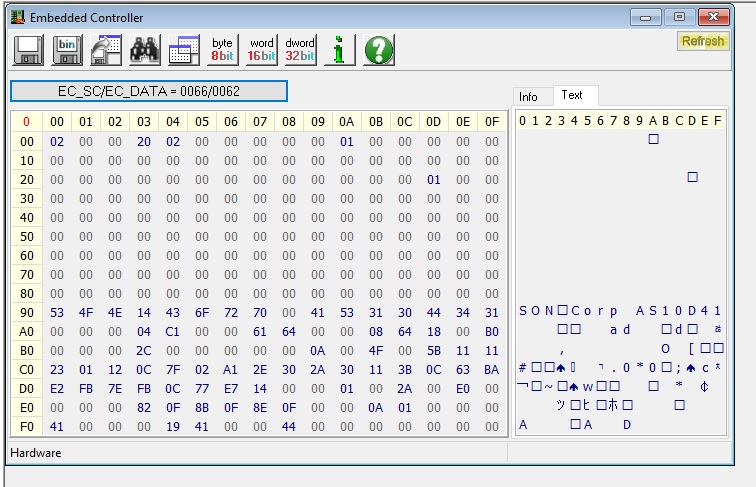Open Find with the binoculars icon
756x487 pixels.
click(145, 50)
